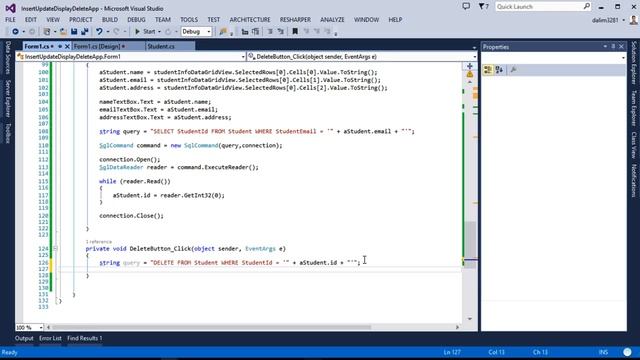Screen dimensions: 640x360
Task: Select Alphabetical sort in Properties panel
Action: [x=499, y=70]
